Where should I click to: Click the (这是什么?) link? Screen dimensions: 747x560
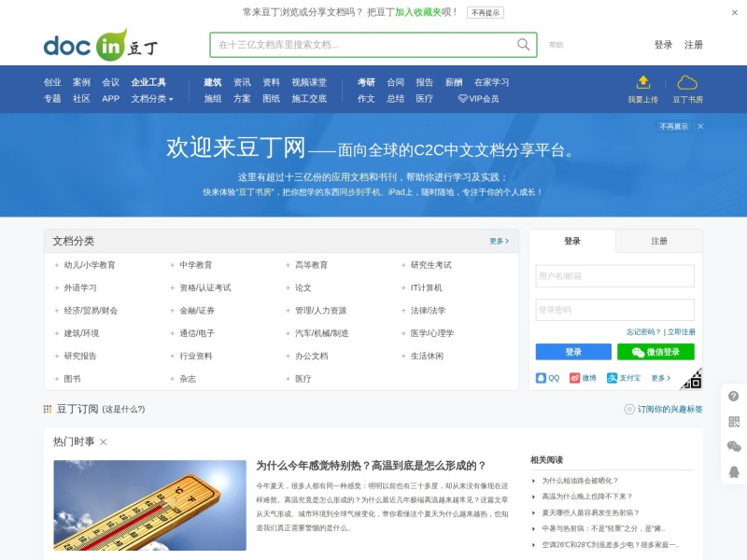pos(123,409)
